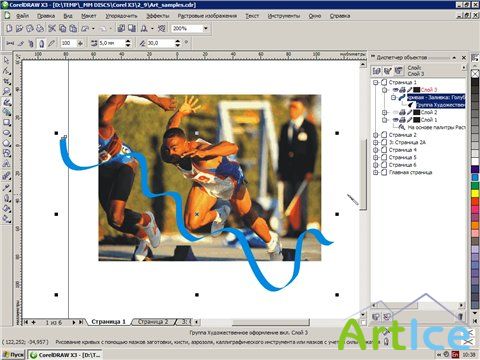Click the New document icon
This screenshot has height=360, width=480.
click(x=9, y=29)
